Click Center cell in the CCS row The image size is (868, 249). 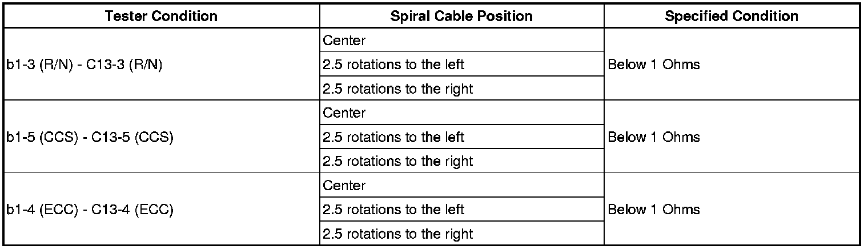pyautogui.click(x=344, y=113)
